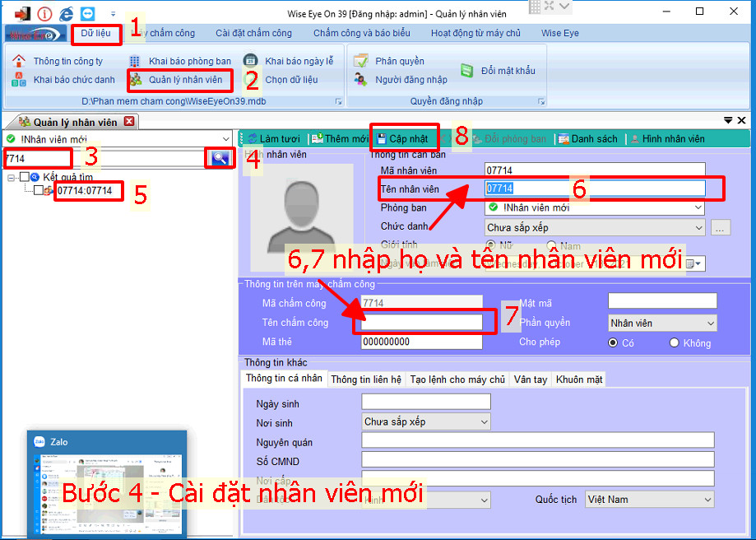The height and width of the screenshot is (540, 756).
Task: Open the Vân tay tab
Action: click(531, 379)
